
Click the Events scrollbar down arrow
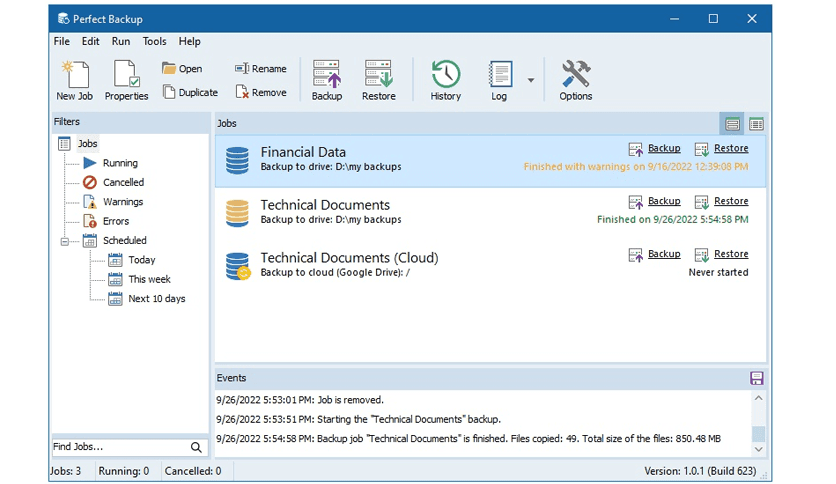click(x=759, y=449)
